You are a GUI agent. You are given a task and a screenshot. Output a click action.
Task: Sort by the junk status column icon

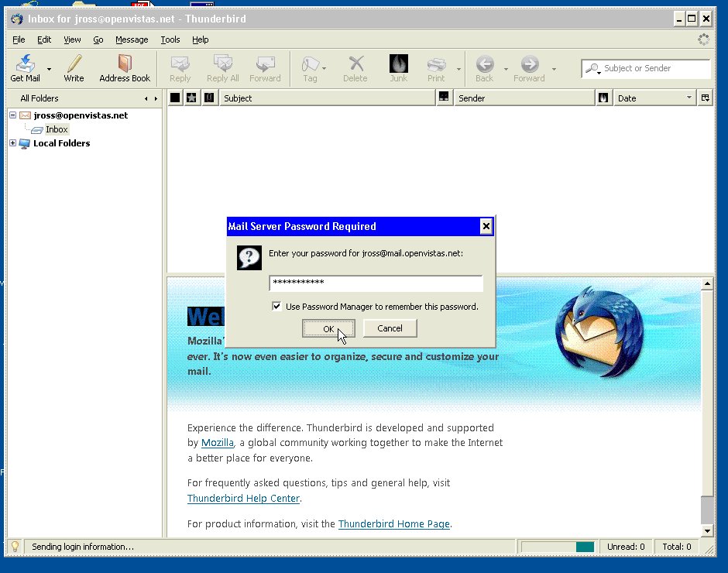click(603, 98)
